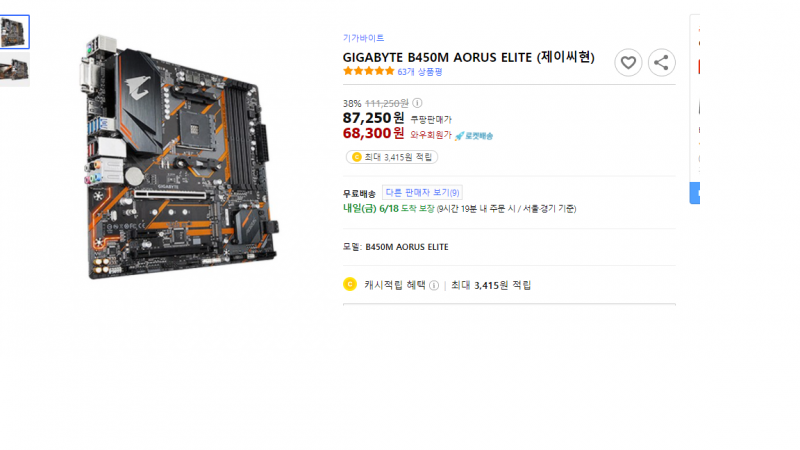Click 다른 판매자 보기(9) button
Screen dimensions: 800x450
click(x=422, y=192)
